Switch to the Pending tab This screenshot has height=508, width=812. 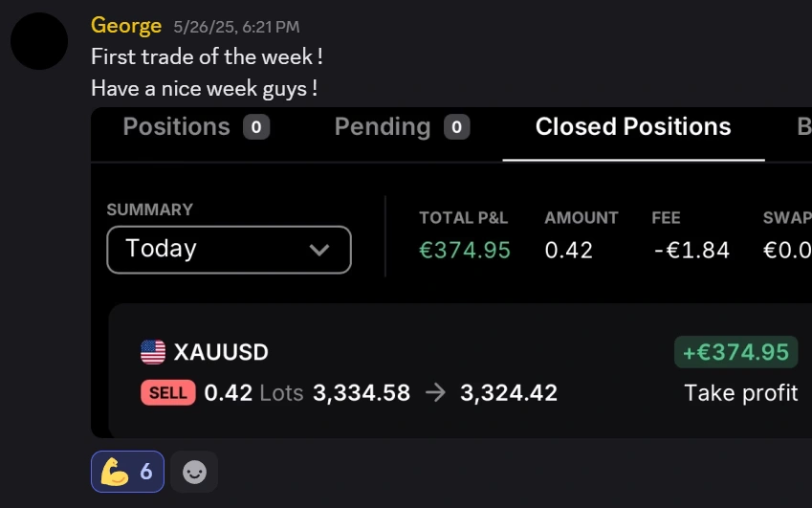coord(383,127)
